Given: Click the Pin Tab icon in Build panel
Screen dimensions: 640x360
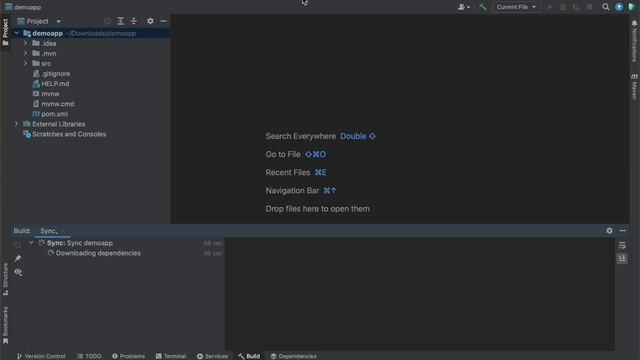Looking at the screenshot, I should (x=18, y=258).
